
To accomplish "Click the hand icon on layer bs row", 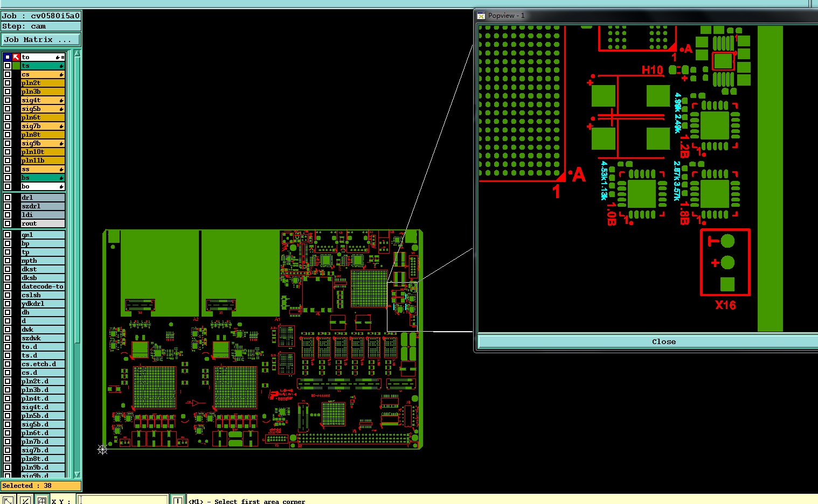I will [x=61, y=178].
